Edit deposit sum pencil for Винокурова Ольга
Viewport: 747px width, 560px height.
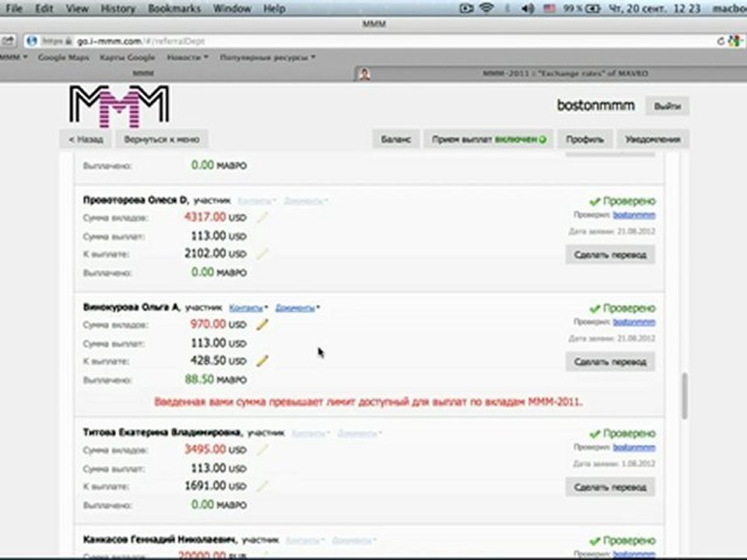262,325
